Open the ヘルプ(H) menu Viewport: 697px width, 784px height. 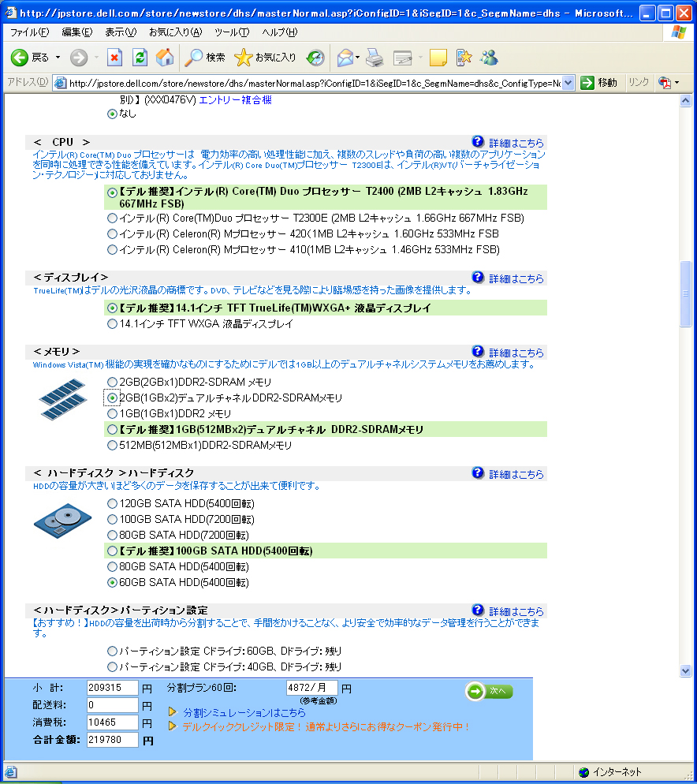(279, 32)
